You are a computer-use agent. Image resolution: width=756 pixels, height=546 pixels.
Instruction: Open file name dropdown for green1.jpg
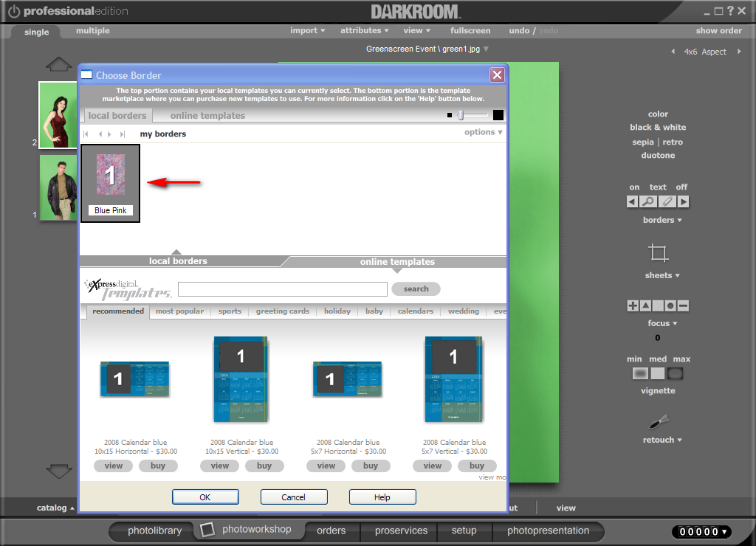[486, 49]
